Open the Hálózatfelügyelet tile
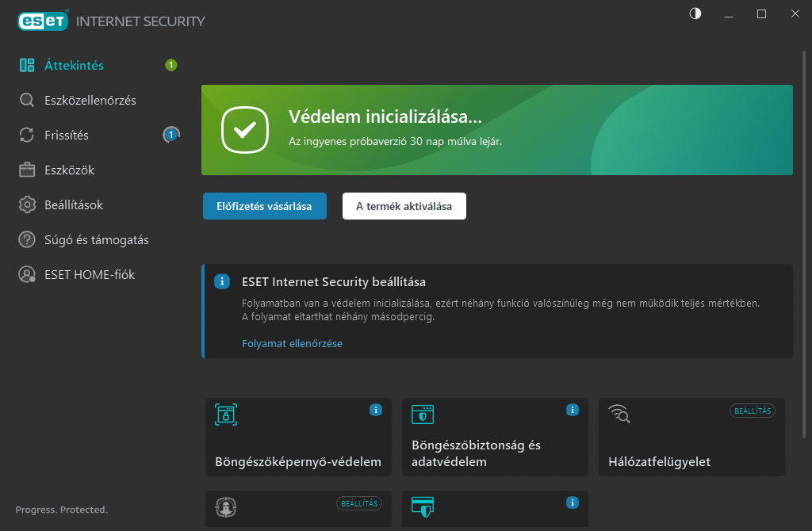Screen dimensions: 812x531 click(x=691, y=437)
